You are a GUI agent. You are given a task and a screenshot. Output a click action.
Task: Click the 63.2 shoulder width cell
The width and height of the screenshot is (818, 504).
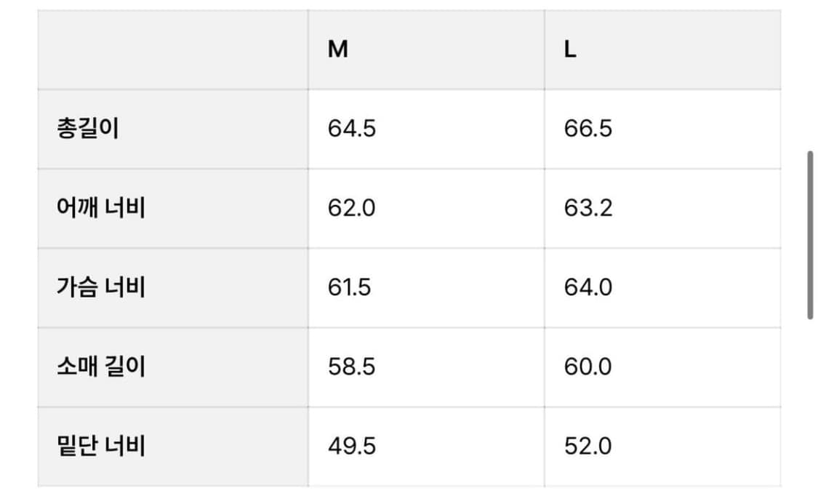588,208
